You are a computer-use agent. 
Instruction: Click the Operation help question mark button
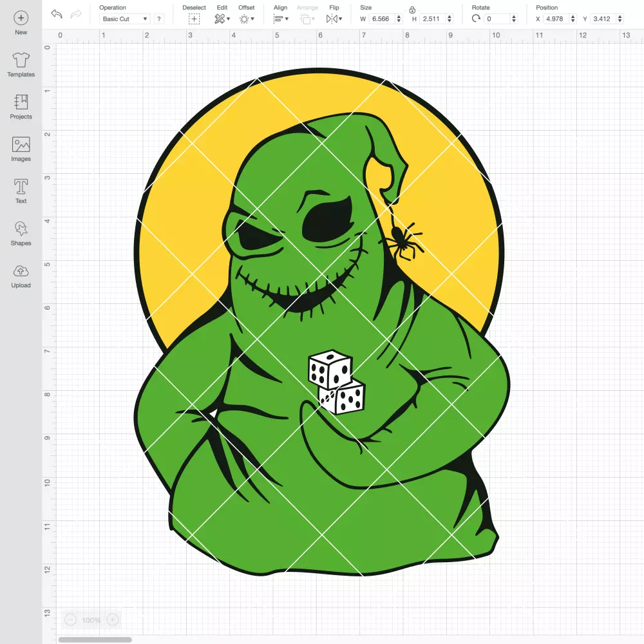tap(159, 19)
